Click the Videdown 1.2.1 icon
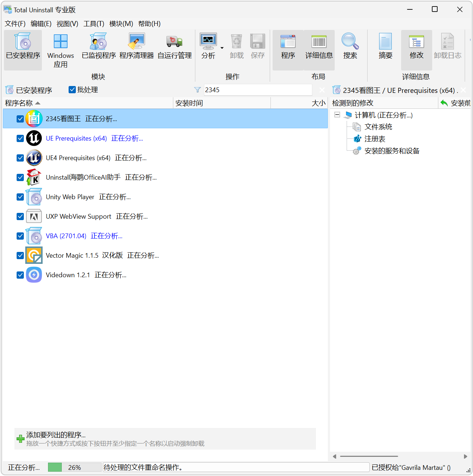The width and height of the screenshot is (473, 476). tap(34, 275)
